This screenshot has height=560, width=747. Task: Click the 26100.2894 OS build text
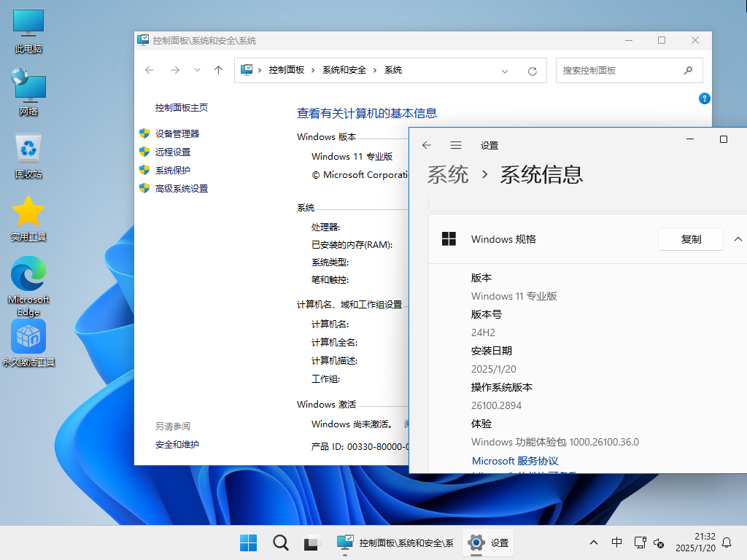click(x=496, y=405)
